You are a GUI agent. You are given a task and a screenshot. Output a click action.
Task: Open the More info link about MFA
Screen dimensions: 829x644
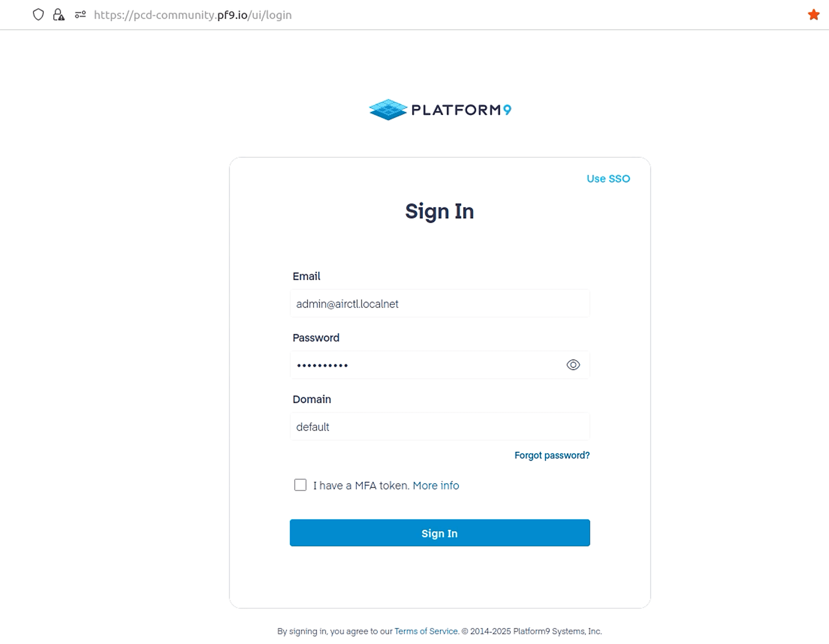[436, 486]
